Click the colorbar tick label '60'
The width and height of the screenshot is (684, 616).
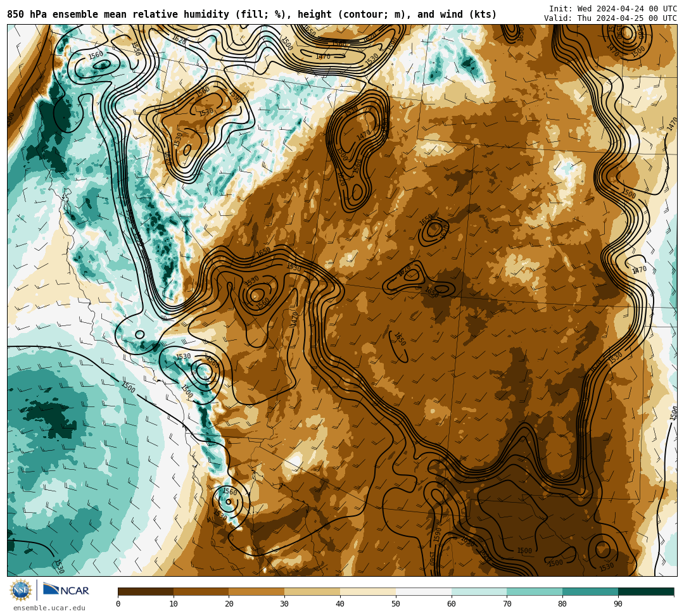[x=452, y=604]
